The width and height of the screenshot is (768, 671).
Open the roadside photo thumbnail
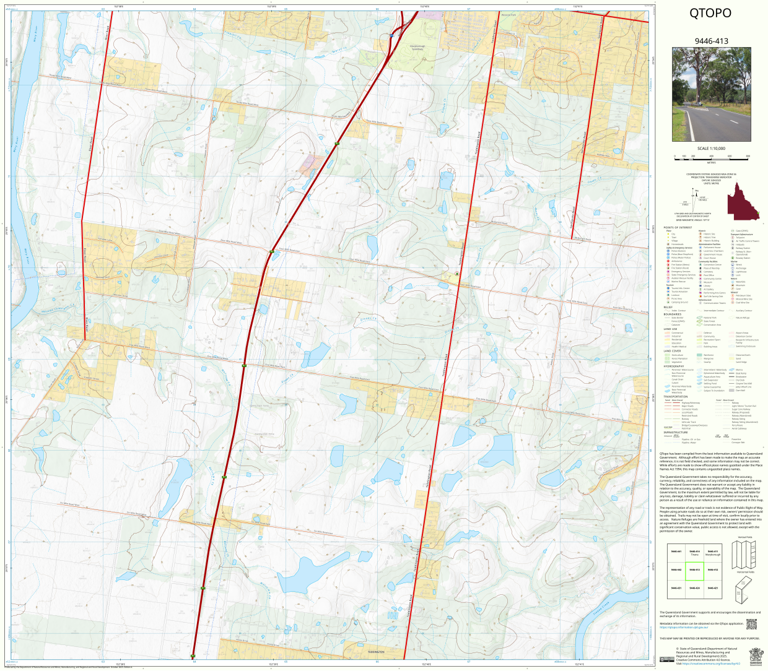(x=711, y=95)
